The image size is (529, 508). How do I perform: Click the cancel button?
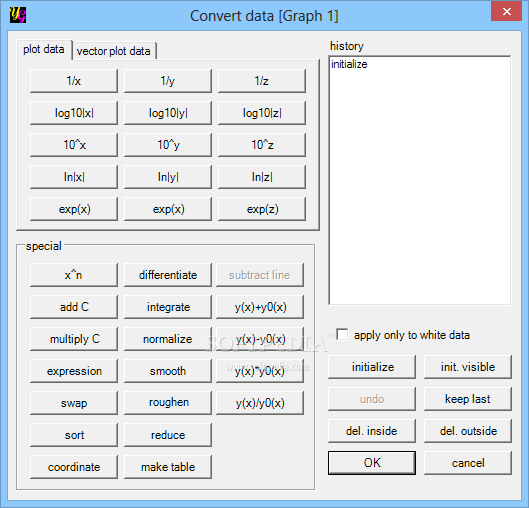point(468,463)
